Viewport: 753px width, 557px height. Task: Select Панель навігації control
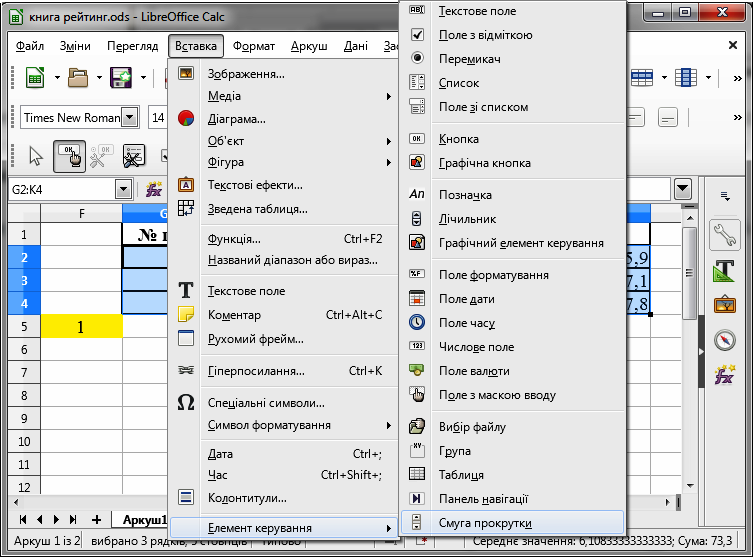pos(512,499)
